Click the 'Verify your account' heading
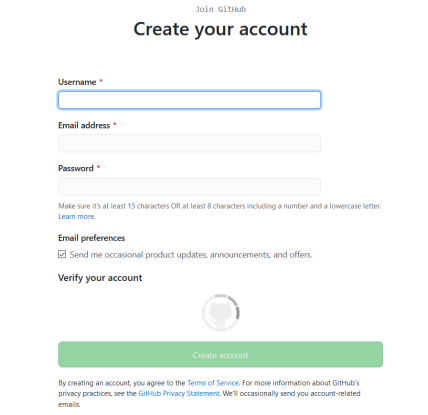428x415 pixels. click(x=100, y=278)
